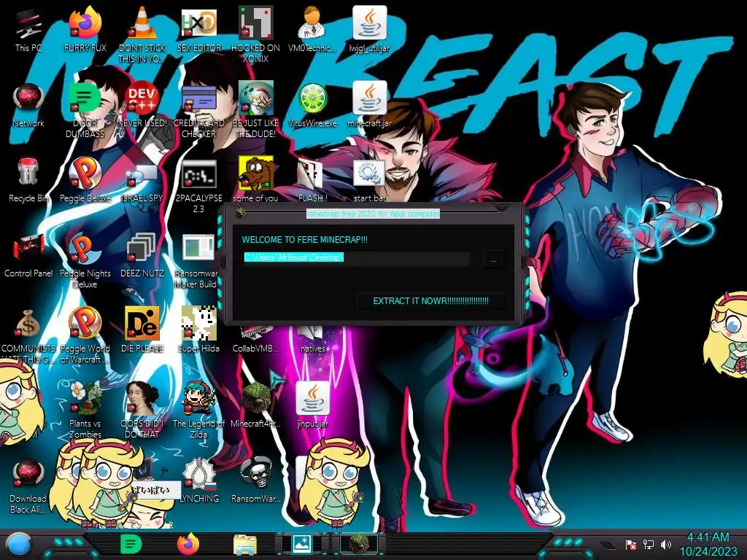Click the network tray icon
This screenshot has height=560, width=747.
tap(649, 544)
